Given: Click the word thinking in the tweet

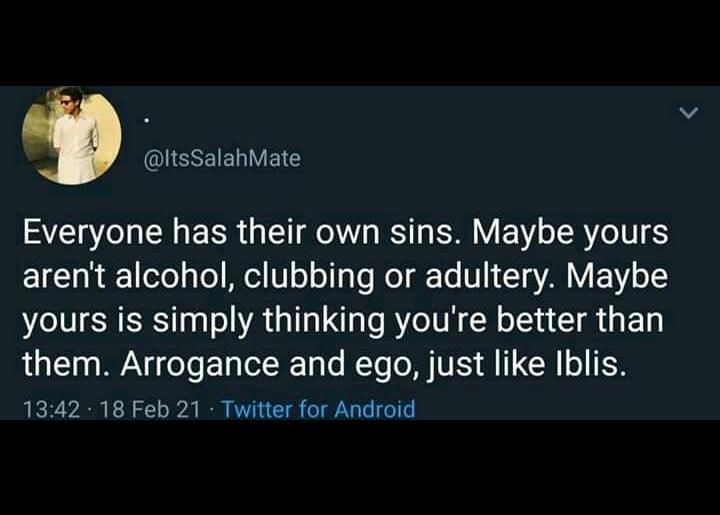Looking at the screenshot, I should point(324,322).
